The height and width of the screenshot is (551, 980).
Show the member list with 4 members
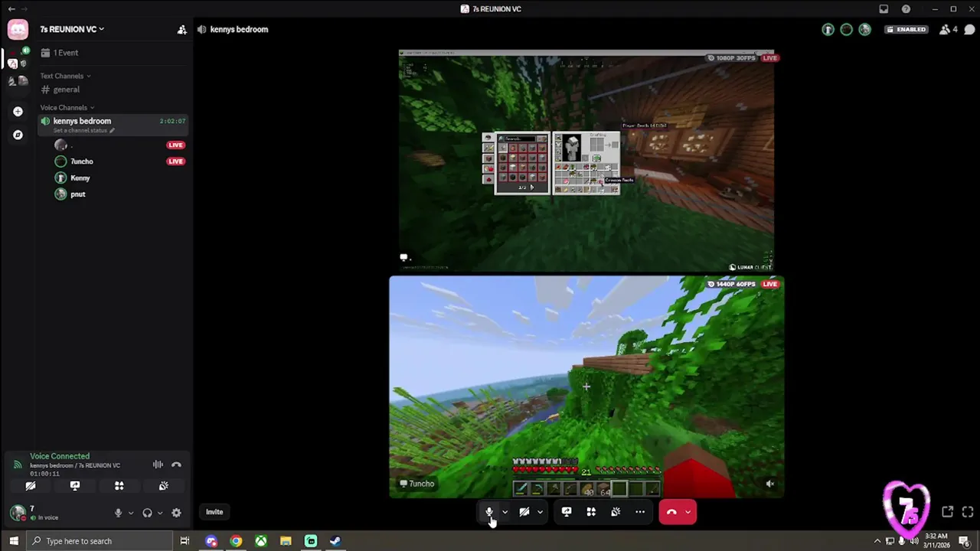coord(949,30)
